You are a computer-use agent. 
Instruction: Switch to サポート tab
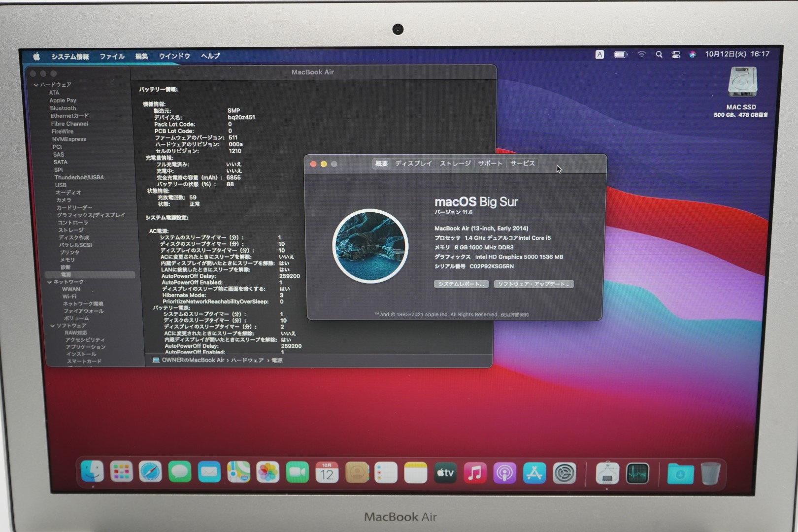[x=490, y=163]
